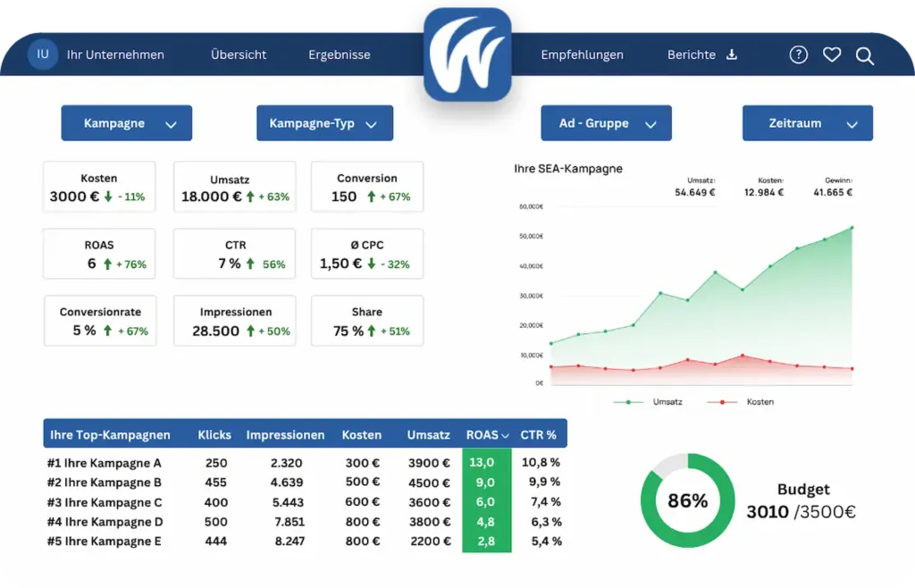Go to Empfehlungen in navigation
915x588 pixels.
click(582, 55)
